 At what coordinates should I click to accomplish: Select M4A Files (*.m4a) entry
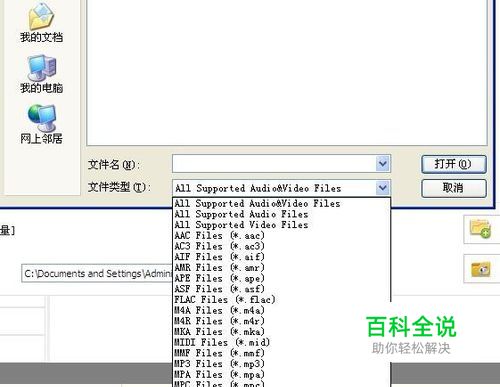click(282, 310)
